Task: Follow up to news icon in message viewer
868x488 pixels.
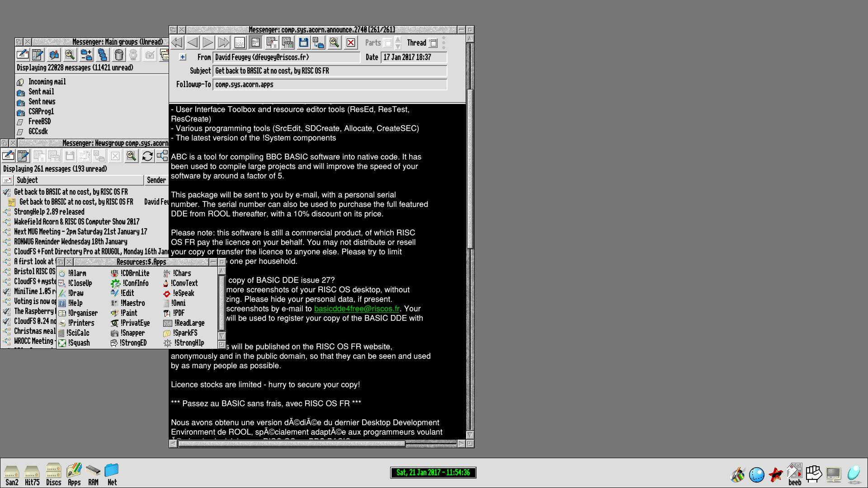Action: [x=288, y=43]
